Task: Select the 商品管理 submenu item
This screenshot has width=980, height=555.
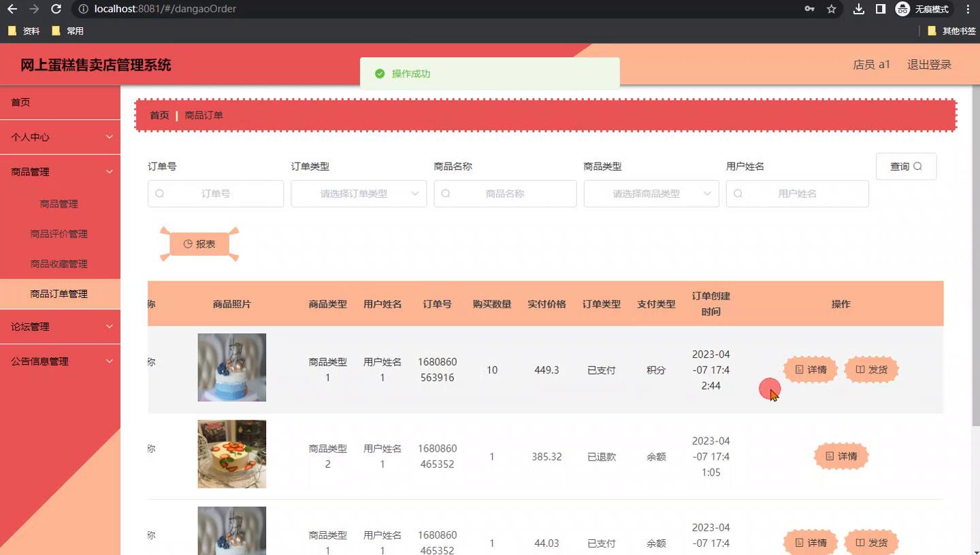Action: click(60, 204)
